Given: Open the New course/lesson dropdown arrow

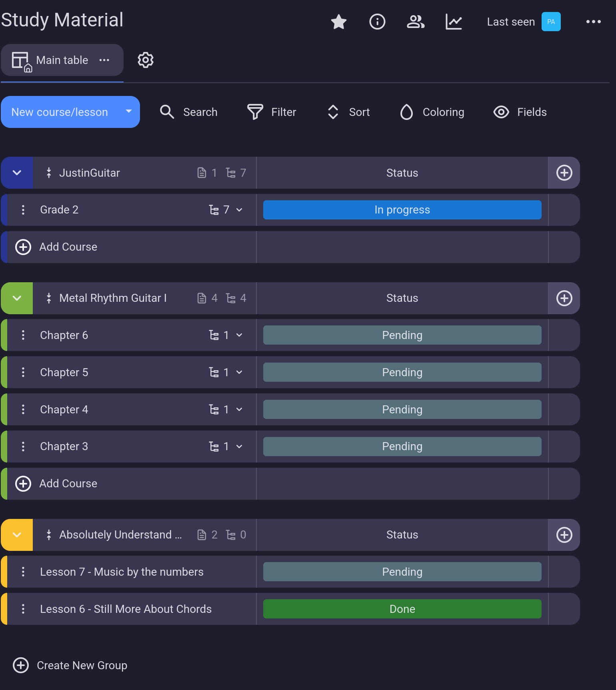Looking at the screenshot, I should pyautogui.click(x=129, y=112).
